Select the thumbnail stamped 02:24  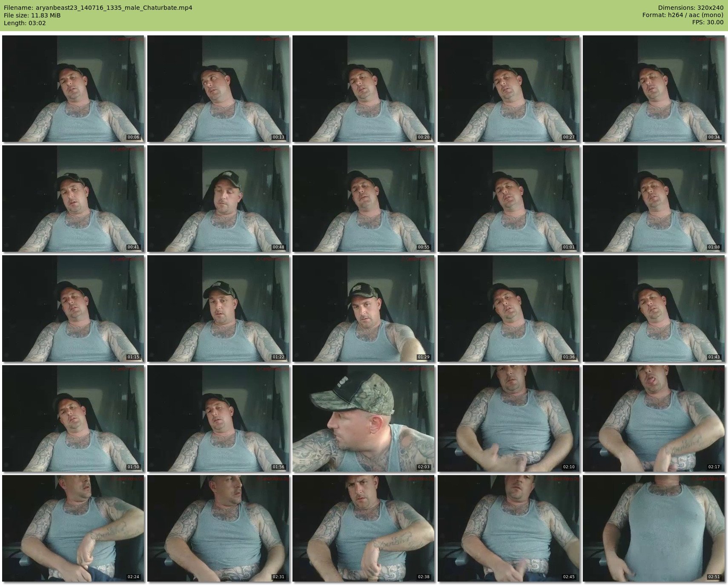73,528
